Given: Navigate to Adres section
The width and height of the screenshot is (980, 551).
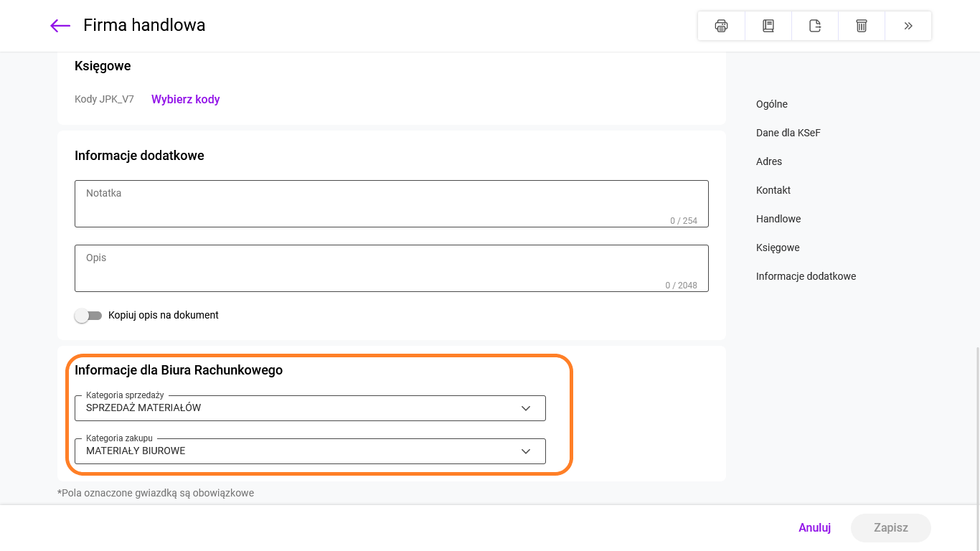Looking at the screenshot, I should tap(769, 161).
